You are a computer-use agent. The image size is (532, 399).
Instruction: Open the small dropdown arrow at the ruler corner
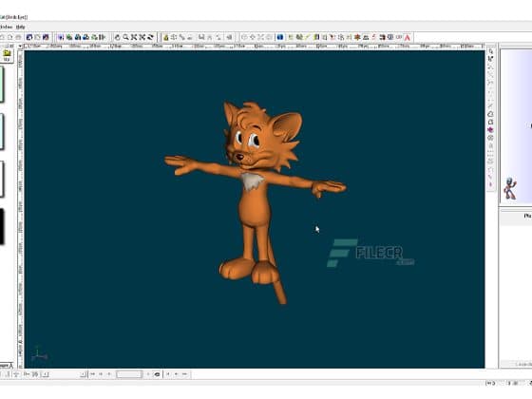(20, 47)
